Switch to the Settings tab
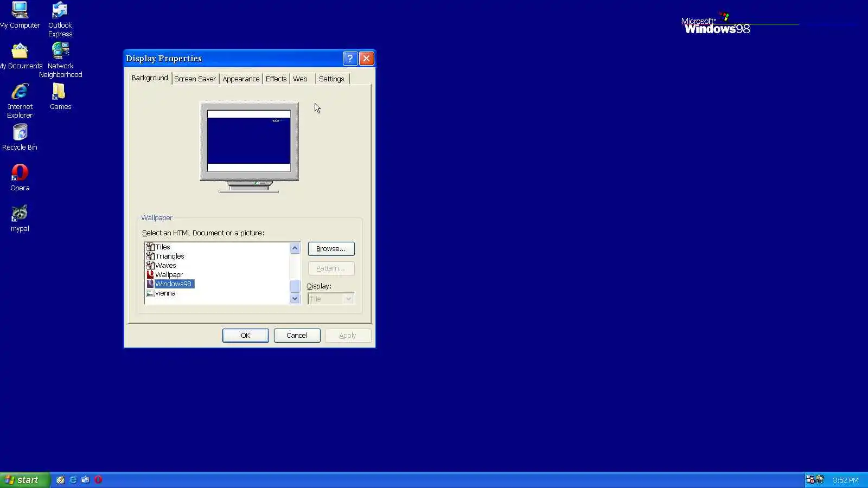 coord(331,79)
